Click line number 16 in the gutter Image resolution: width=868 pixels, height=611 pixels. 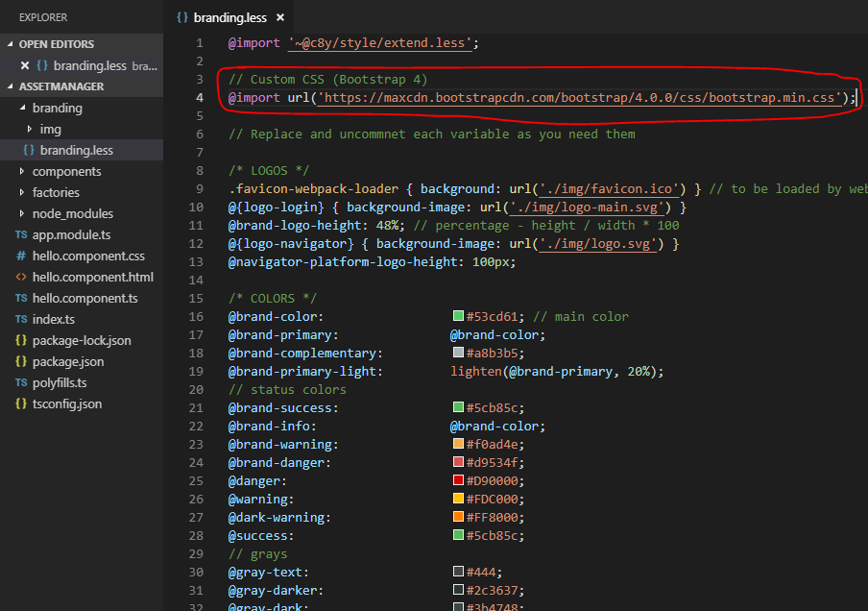click(197, 317)
